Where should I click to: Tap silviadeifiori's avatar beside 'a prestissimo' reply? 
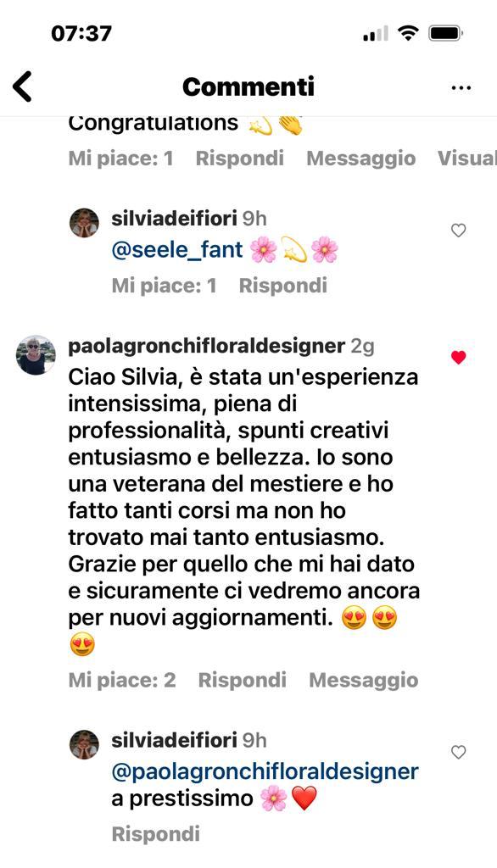click(84, 744)
